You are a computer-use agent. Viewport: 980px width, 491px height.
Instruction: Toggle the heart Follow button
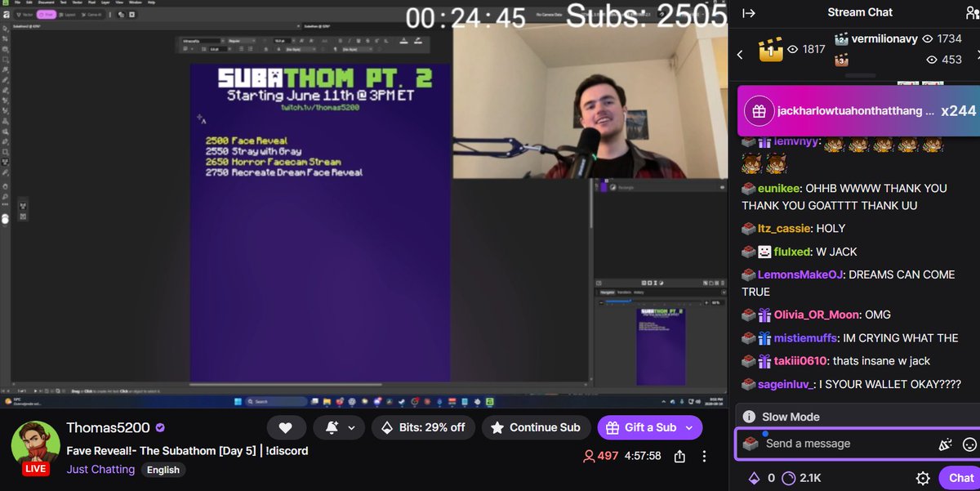286,427
